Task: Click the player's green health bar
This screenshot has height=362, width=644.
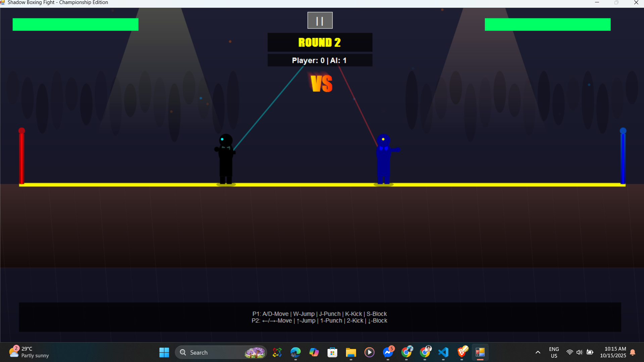Action: click(x=76, y=24)
